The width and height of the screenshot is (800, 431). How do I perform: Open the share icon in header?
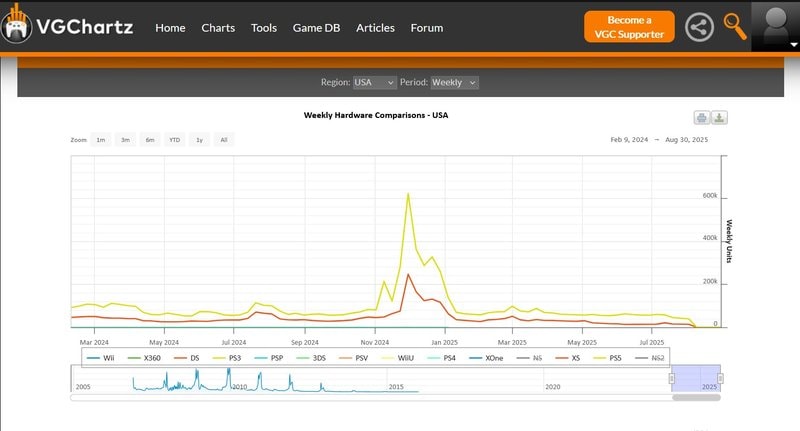point(699,27)
